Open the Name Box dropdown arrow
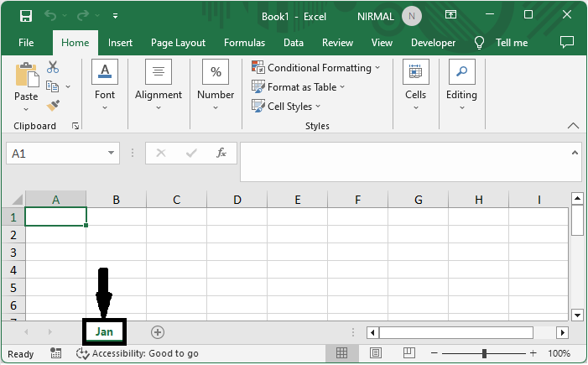The image size is (588, 365). tap(112, 154)
